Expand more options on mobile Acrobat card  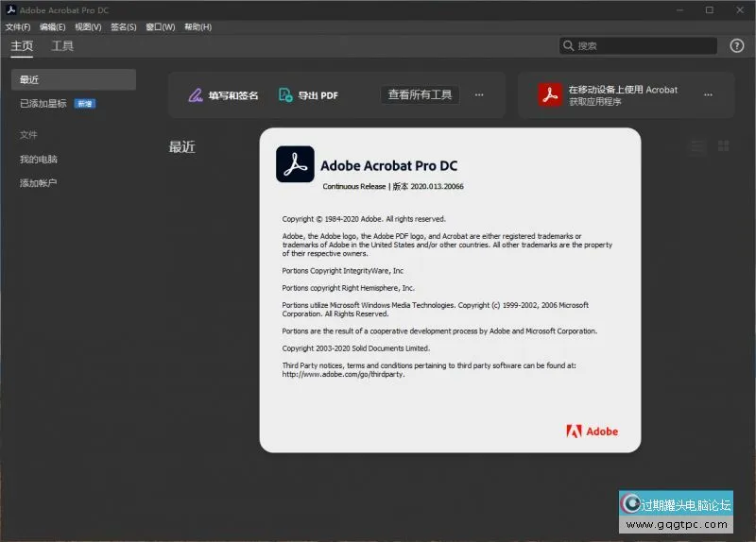(x=708, y=95)
